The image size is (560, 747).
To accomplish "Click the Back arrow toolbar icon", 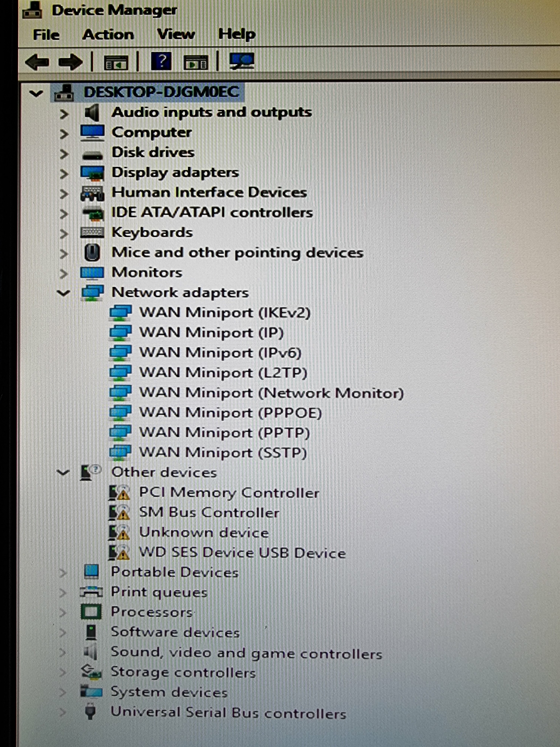I will pos(37,63).
